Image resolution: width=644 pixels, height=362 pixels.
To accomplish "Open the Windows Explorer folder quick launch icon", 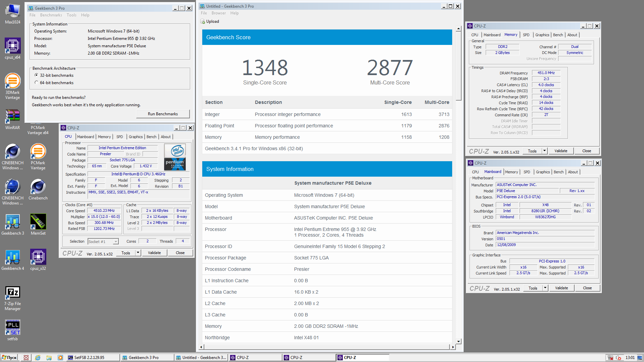I will [49, 358].
